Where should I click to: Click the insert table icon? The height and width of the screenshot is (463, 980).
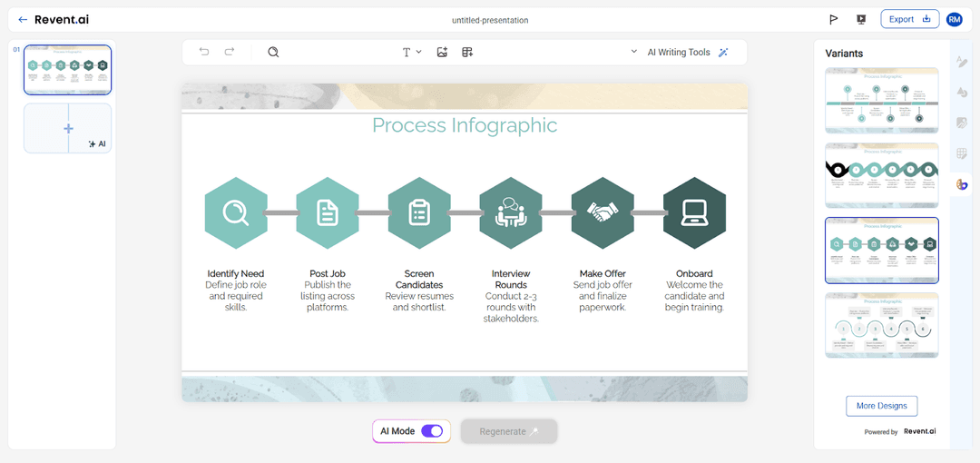(467, 52)
